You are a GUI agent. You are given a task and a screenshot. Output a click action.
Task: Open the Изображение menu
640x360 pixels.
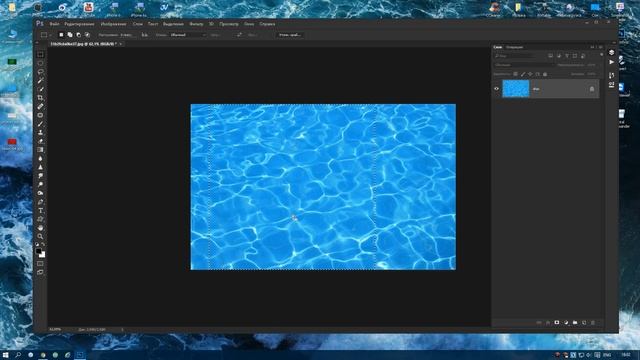pos(113,24)
